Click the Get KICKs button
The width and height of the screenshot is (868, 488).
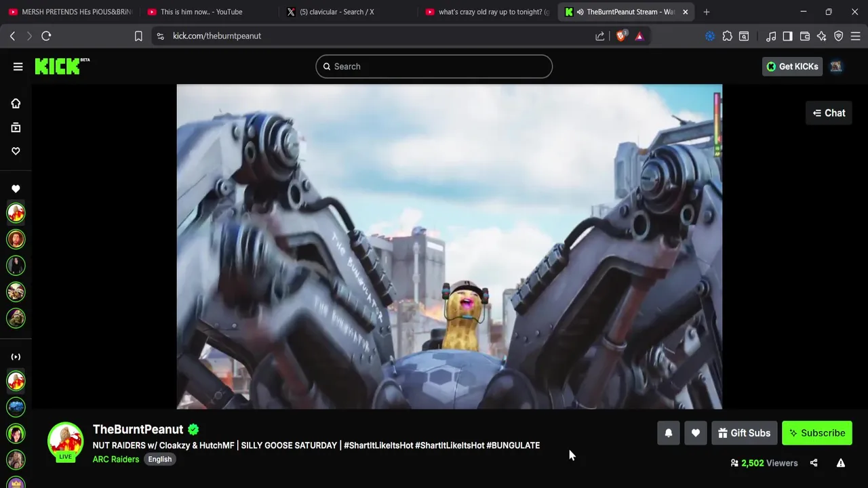(x=792, y=66)
